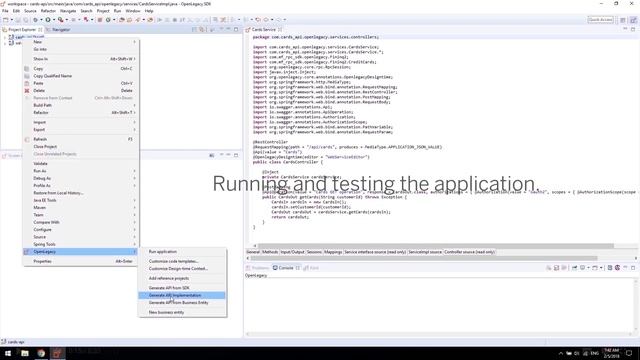Switch to the Navigator tab

[x=58, y=29]
